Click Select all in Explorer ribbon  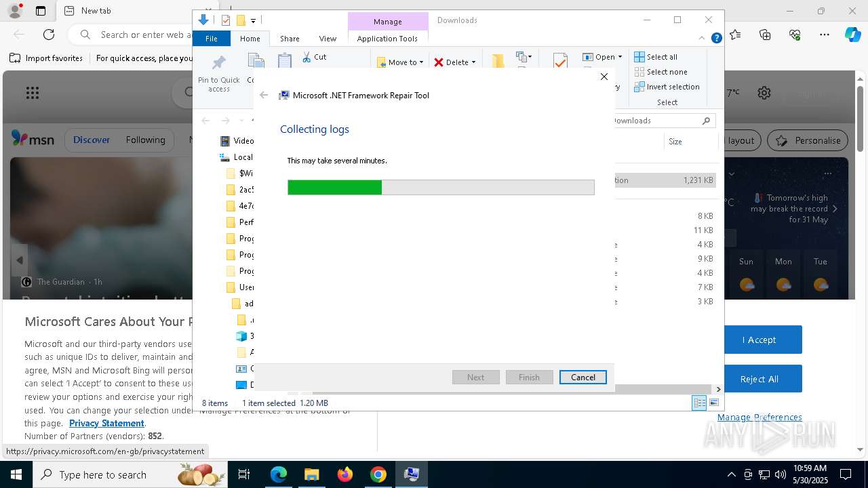pos(656,57)
